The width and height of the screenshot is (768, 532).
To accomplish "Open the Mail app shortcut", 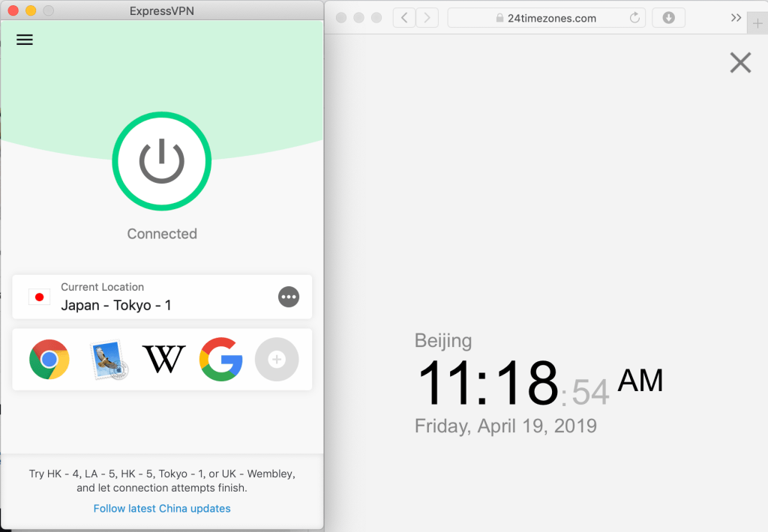I will (x=109, y=360).
